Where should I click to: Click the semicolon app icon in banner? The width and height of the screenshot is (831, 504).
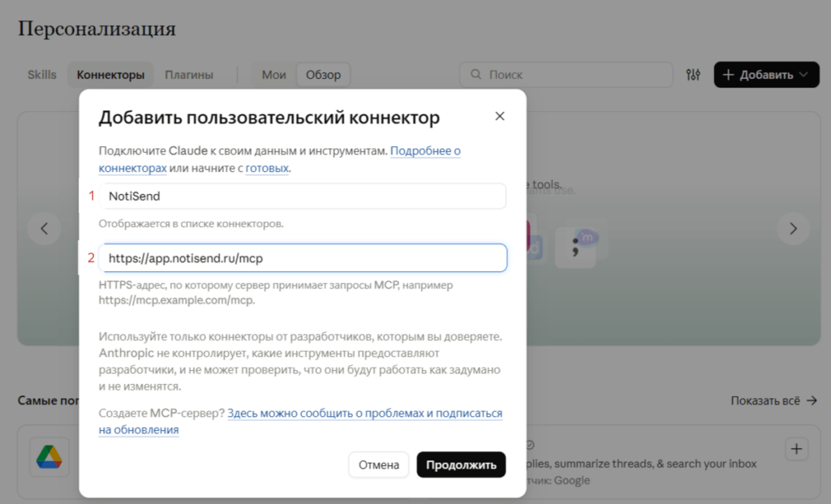576,248
